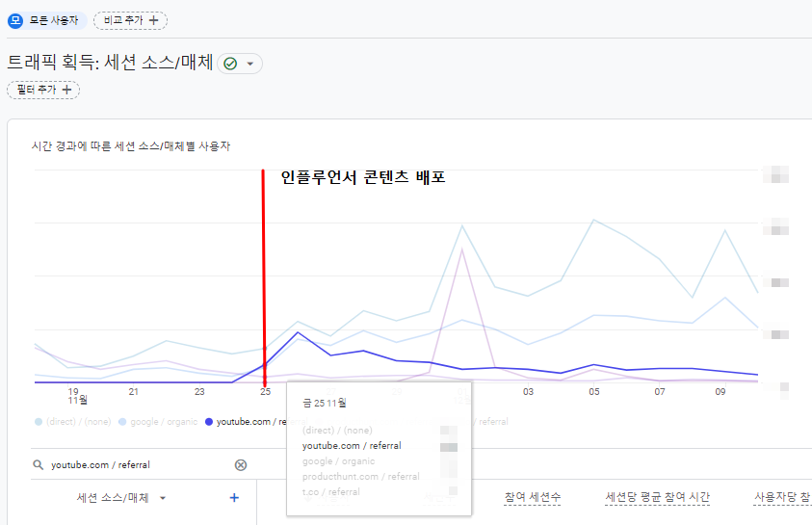Click the '사용자당 참' column header
Viewport: 812px width, 525px height.
pyautogui.click(x=782, y=497)
